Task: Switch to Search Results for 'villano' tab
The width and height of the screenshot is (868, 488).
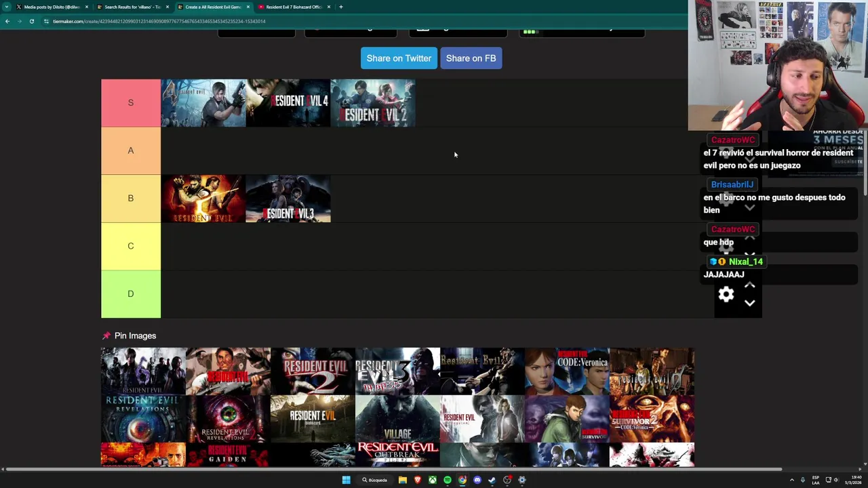Action: (132, 7)
